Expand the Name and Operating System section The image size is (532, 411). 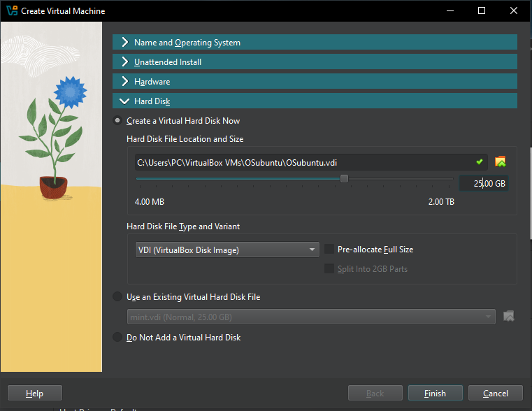(x=187, y=43)
